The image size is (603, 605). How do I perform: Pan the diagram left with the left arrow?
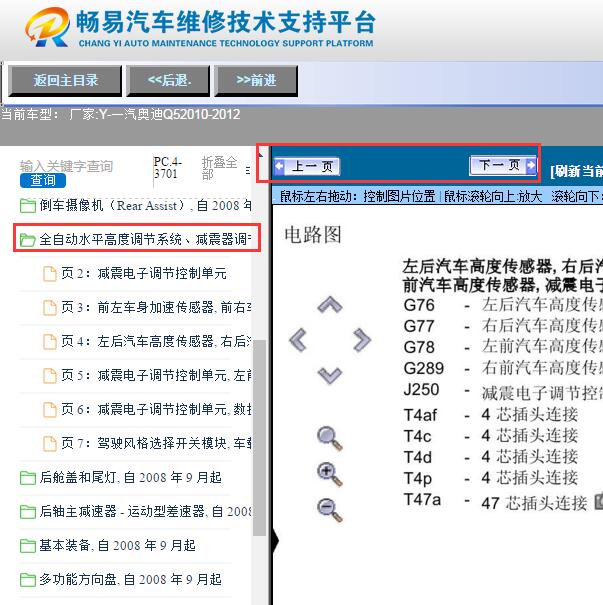click(x=298, y=340)
